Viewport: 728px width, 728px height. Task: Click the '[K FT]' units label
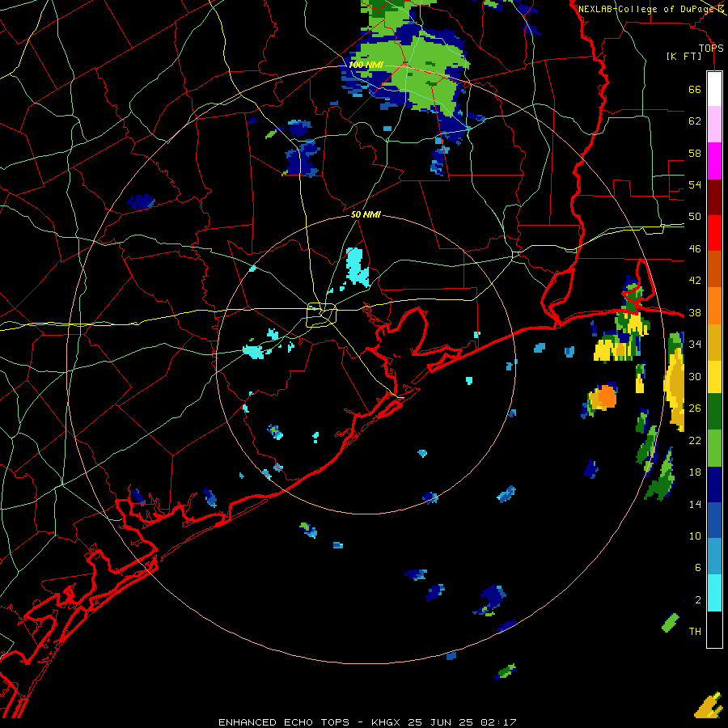(x=684, y=56)
